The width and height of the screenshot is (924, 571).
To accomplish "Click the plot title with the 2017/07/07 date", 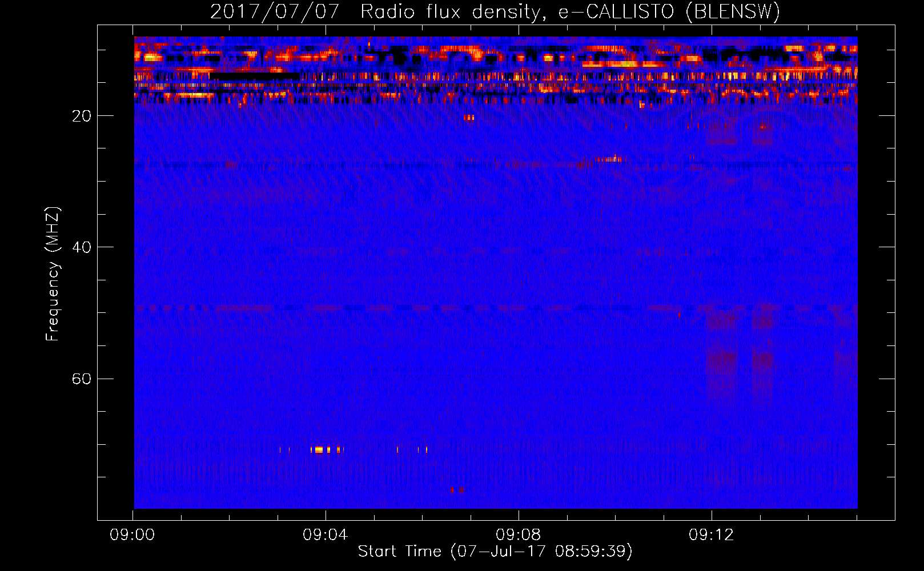I will coord(495,11).
